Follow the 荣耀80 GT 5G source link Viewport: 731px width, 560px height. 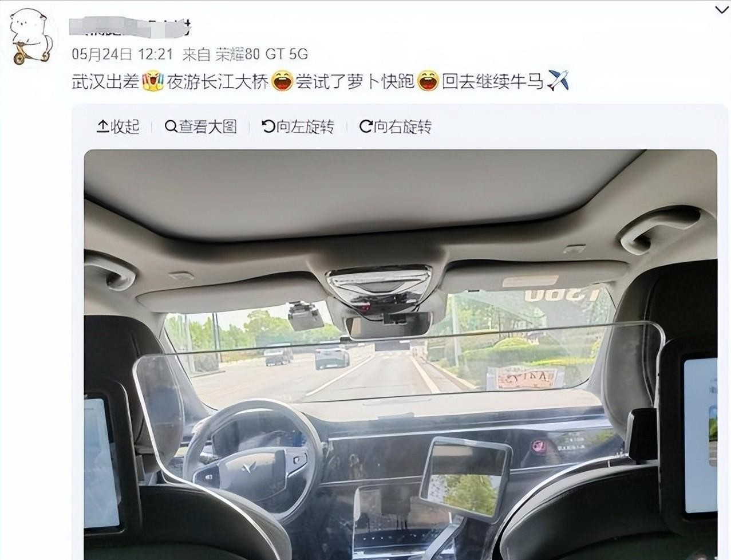point(262,54)
